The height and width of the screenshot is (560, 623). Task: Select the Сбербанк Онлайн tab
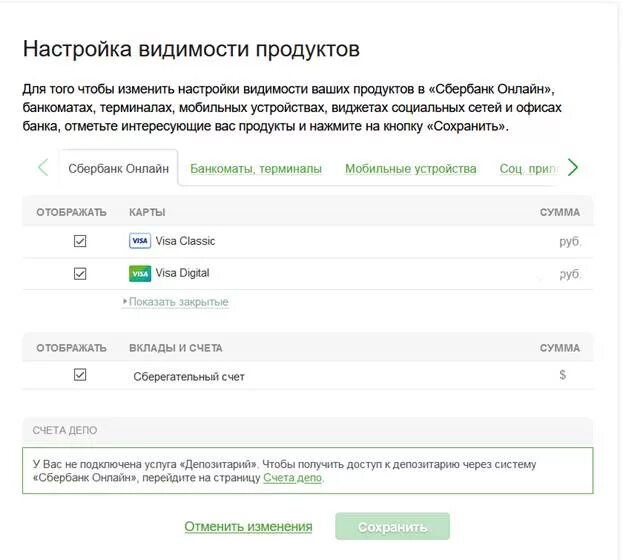118,169
